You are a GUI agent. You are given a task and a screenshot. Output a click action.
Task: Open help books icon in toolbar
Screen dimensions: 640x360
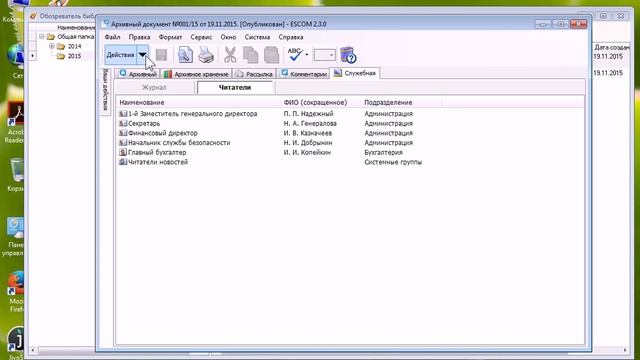point(348,55)
